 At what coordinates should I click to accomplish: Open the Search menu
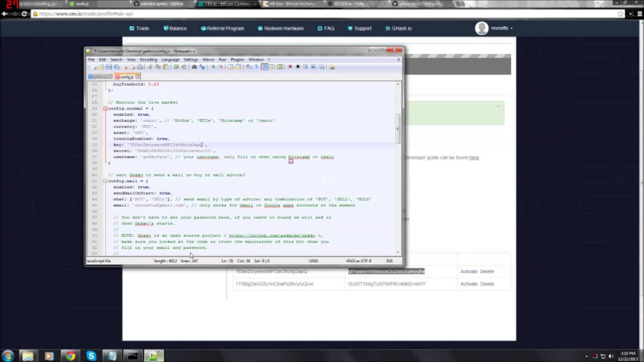pos(116,59)
